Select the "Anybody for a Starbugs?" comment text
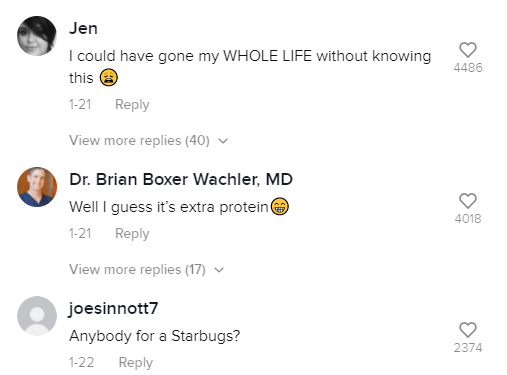 [155, 336]
